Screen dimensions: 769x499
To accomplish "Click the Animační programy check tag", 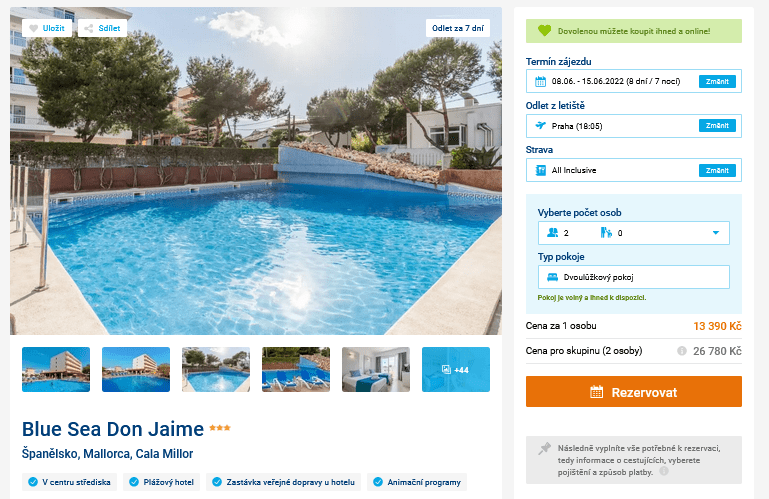I will pyautogui.click(x=417, y=482).
